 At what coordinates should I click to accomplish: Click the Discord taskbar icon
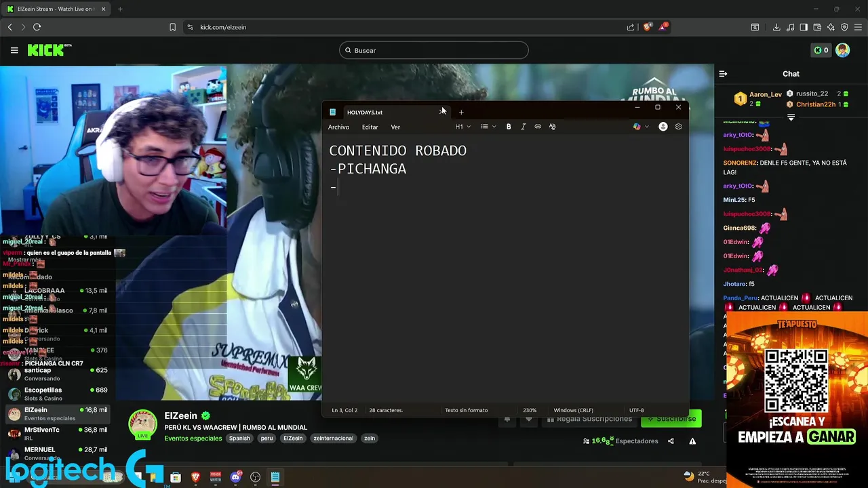click(x=235, y=477)
